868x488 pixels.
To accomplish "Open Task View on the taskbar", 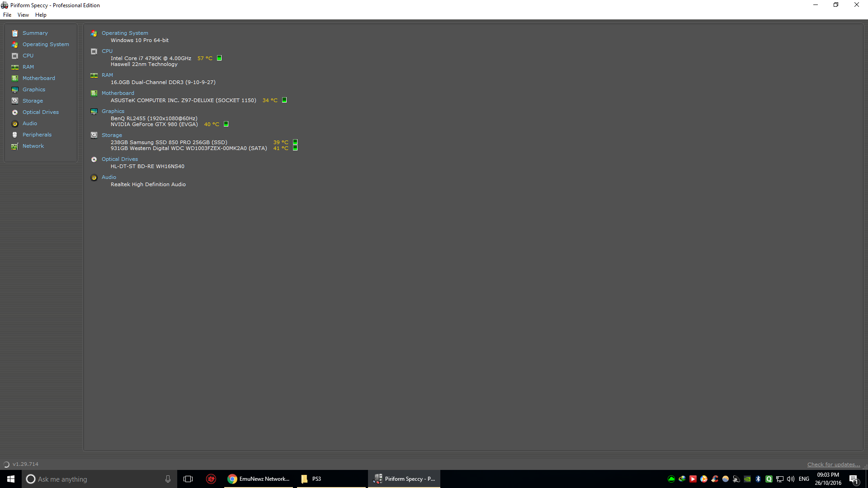I will pyautogui.click(x=188, y=479).
